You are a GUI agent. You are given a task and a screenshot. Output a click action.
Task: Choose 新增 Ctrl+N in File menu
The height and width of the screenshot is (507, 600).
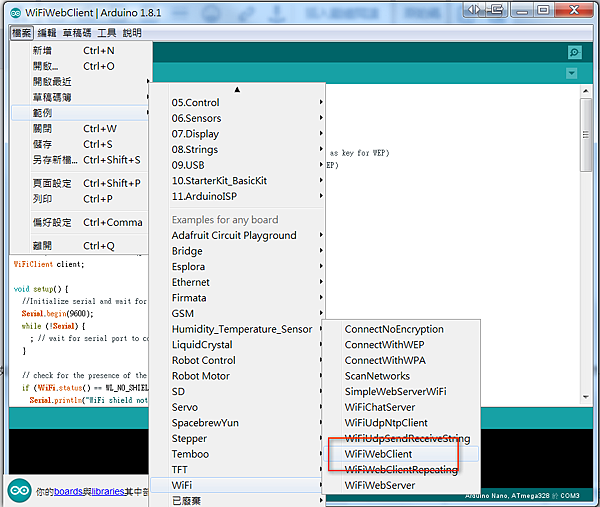pyautogui.click(x=80, y=51)
